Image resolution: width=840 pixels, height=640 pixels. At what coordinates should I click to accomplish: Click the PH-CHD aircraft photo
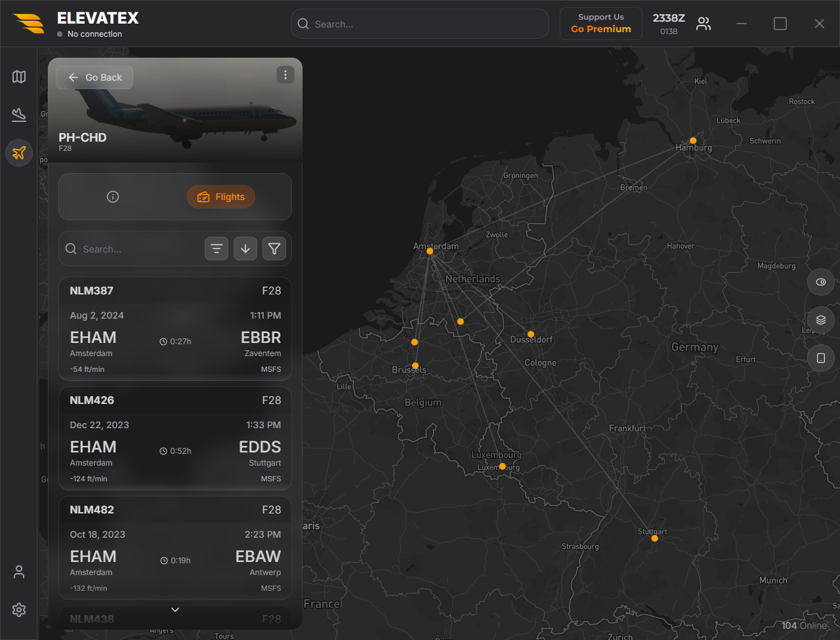tap(175, 110)
